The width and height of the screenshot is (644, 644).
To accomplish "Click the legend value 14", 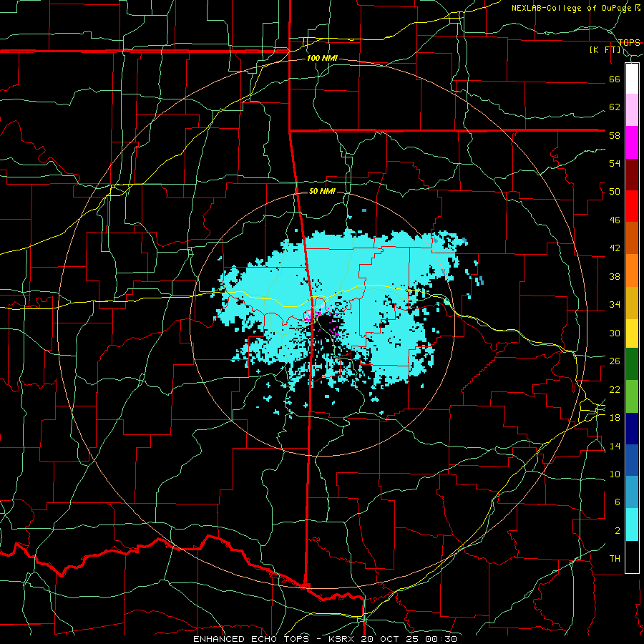I will (615, 446).
